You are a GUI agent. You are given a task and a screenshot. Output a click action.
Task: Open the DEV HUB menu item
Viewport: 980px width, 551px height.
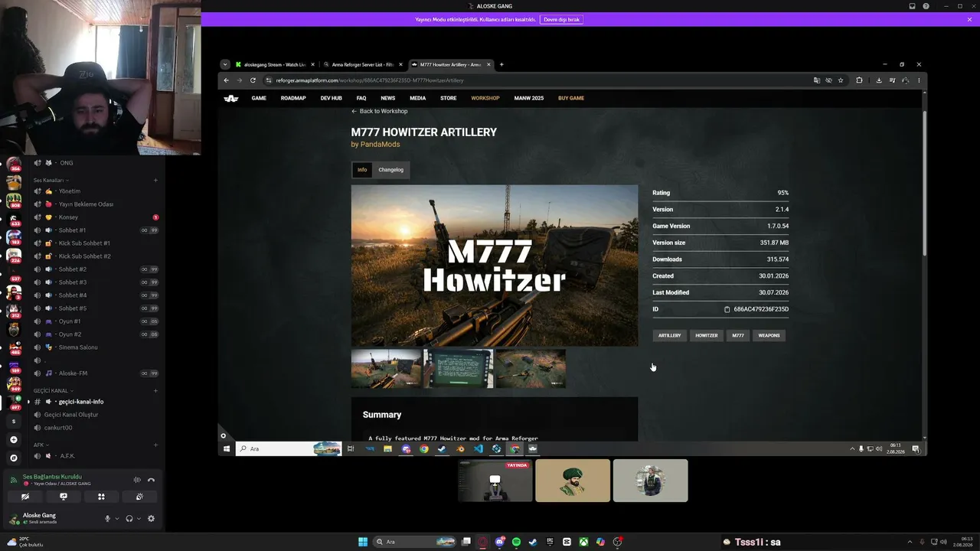[x=332, y=98]
